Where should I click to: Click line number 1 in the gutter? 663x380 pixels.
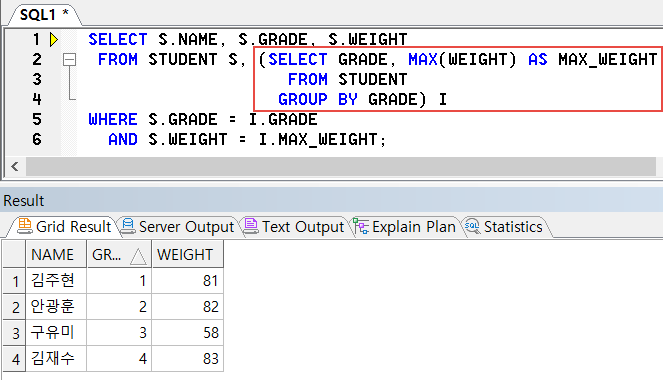[x=36, y=40]
